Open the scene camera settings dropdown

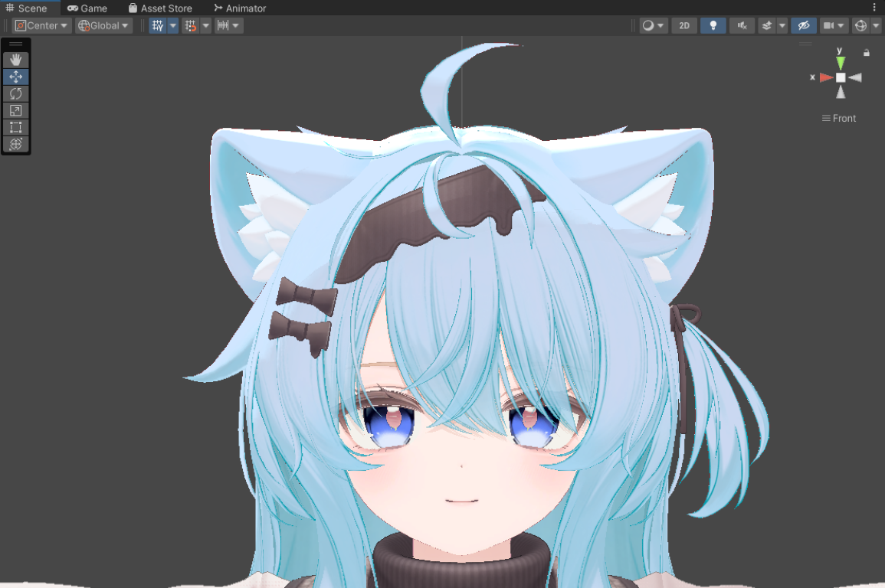coord(833,25)
